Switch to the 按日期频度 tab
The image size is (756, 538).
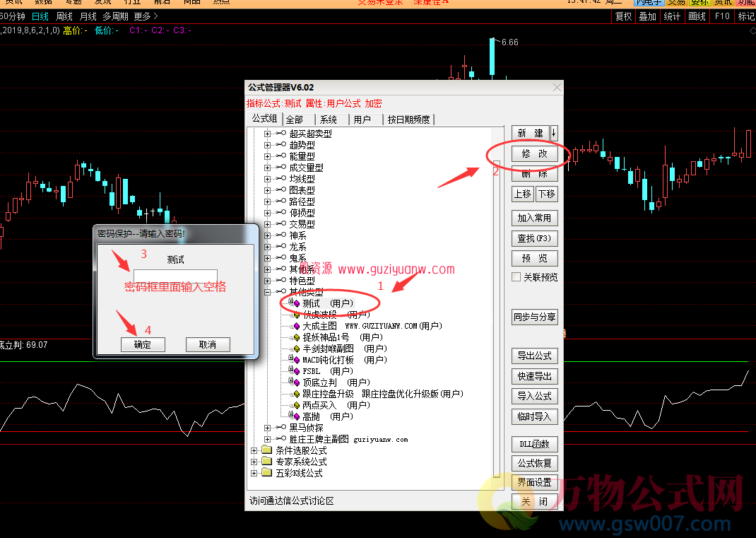[408, 119]
